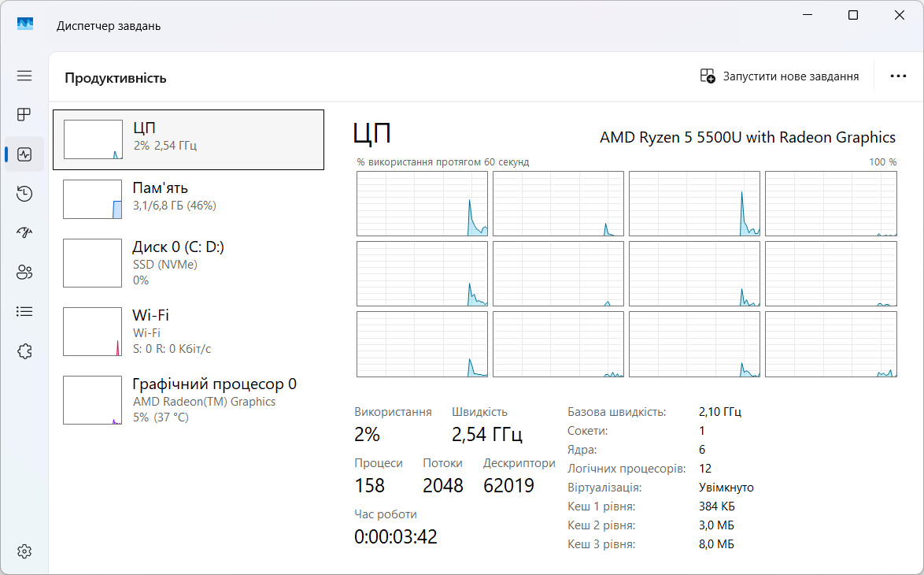Open Task Manager settings gear
Image resolution: width=924 pixels, height=575 pixels.
[24, 551]
